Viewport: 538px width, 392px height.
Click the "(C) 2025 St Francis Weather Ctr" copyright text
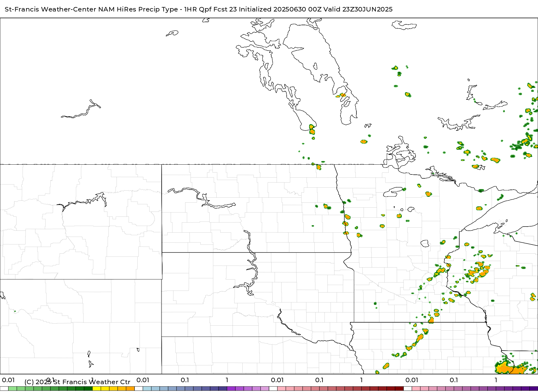(x=77, y=382)
